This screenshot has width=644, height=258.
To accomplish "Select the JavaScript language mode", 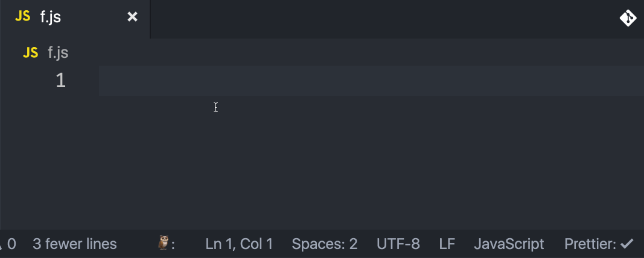I will pyautogui.click(x=509, y=244).
